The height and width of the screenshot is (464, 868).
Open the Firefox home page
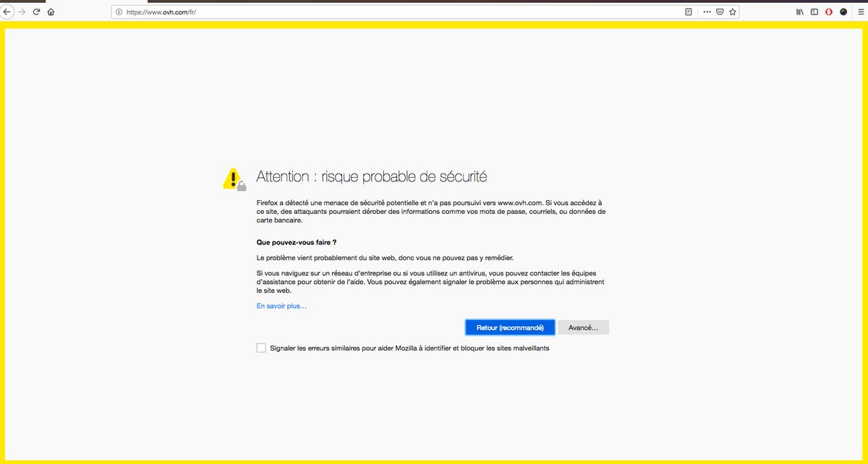click(51, 12)
